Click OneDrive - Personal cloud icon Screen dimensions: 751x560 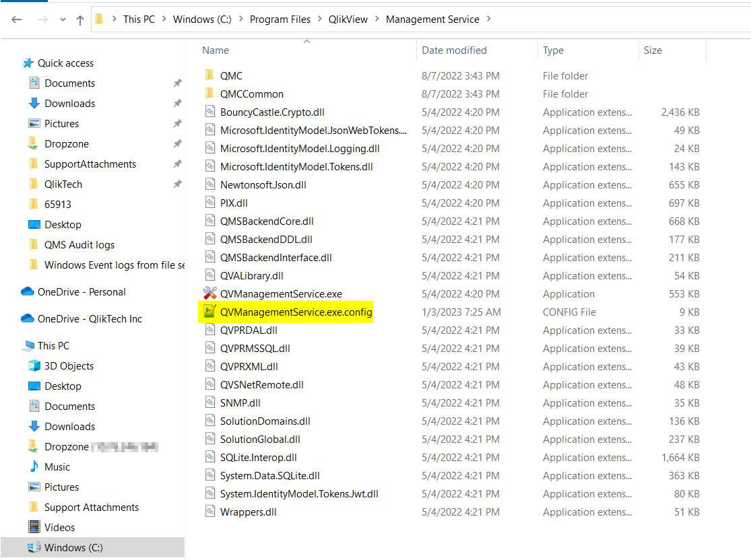tap(28, 292)
